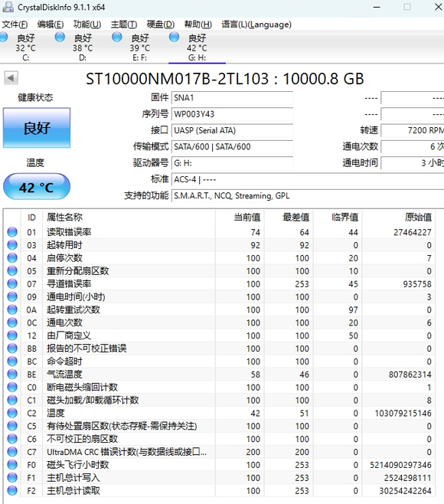
Task: Click status orb for attribute F0 磁头飞行小时数
Action: pyautogui.click(x=12, y=465)
